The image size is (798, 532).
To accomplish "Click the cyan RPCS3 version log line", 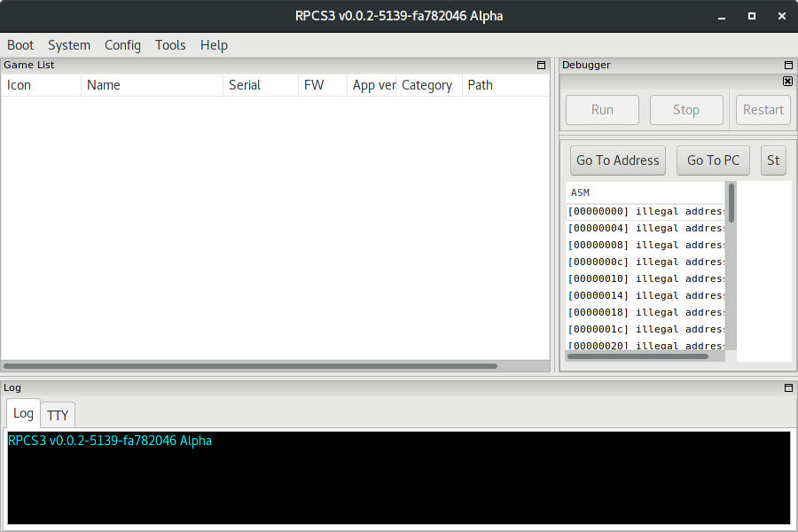I will click(x=110, y=441).
